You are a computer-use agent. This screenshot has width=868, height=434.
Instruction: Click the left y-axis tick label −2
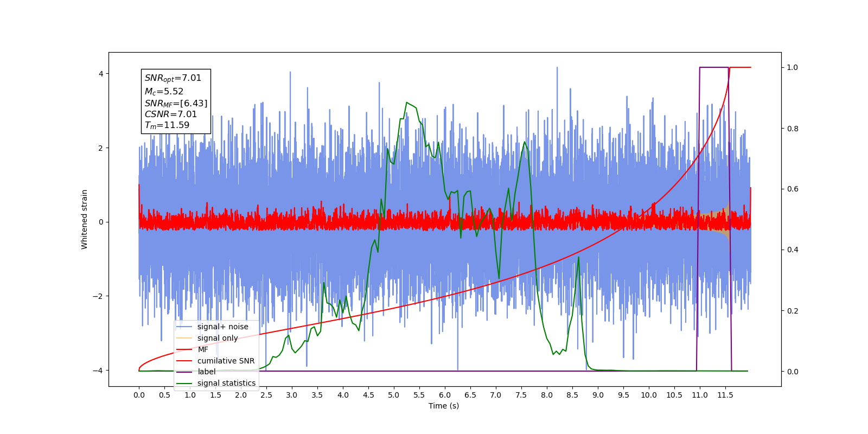(98, 296)
